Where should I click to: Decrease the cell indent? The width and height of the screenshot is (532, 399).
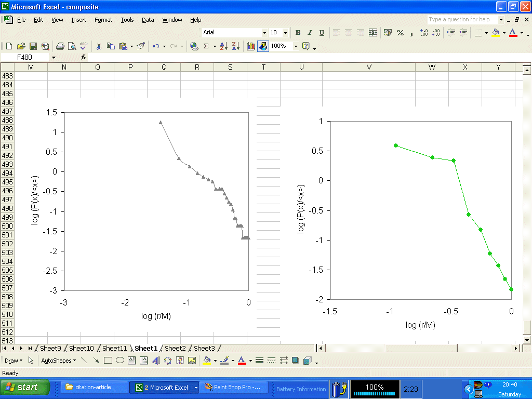coord(451,33)
